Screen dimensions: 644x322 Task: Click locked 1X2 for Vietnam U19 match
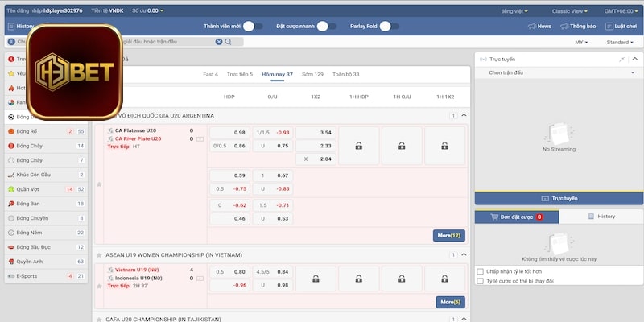[316, 279]
